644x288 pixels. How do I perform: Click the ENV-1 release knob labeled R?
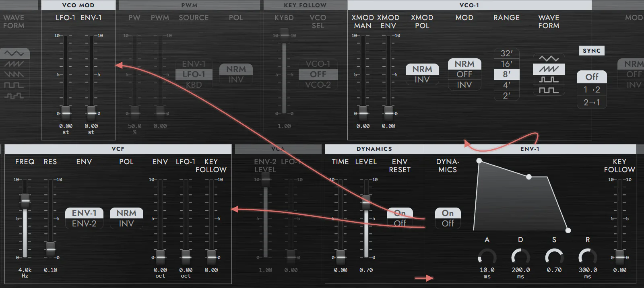click(588, 257)
